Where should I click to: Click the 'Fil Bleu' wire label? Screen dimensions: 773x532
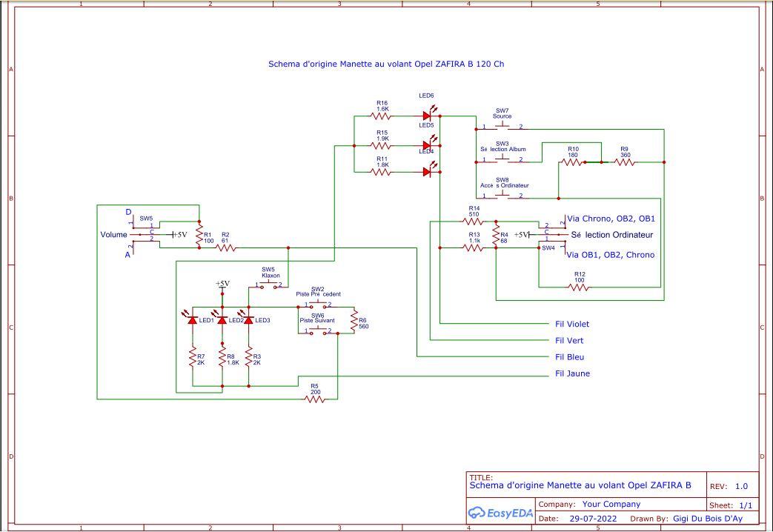pyautogui.click(x=569, y=357)
